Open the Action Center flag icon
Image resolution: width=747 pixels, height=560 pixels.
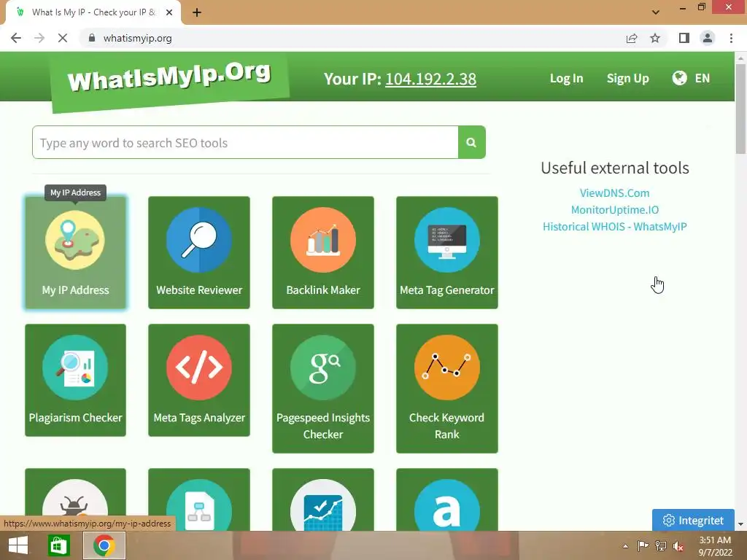pyautogui.click(x=643, y=546)
